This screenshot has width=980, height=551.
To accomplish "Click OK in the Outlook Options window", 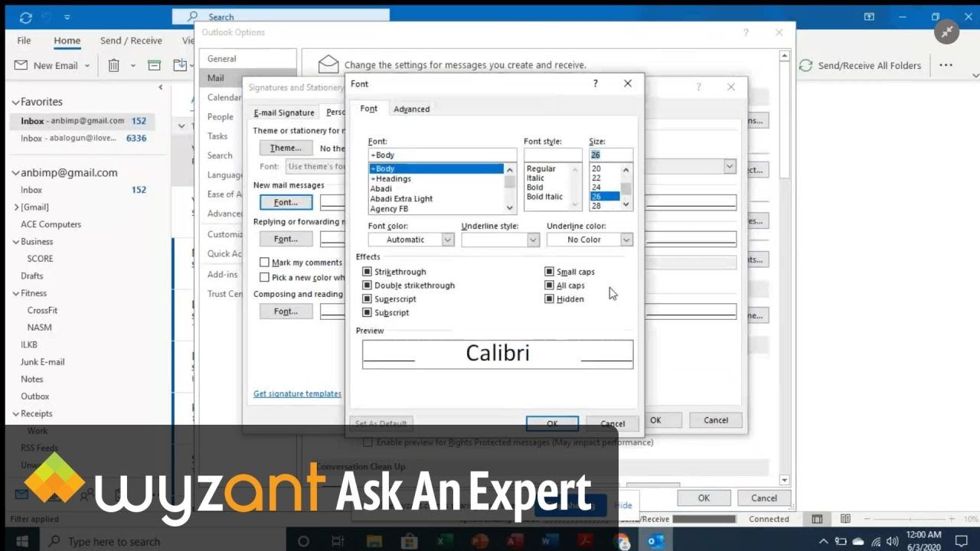I will pos(704,497).
